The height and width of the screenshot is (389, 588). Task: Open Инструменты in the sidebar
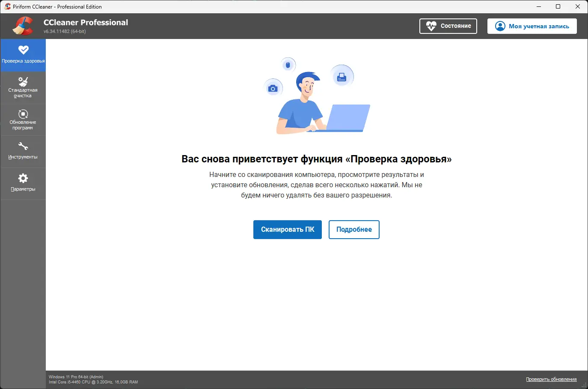click(23, 152)
